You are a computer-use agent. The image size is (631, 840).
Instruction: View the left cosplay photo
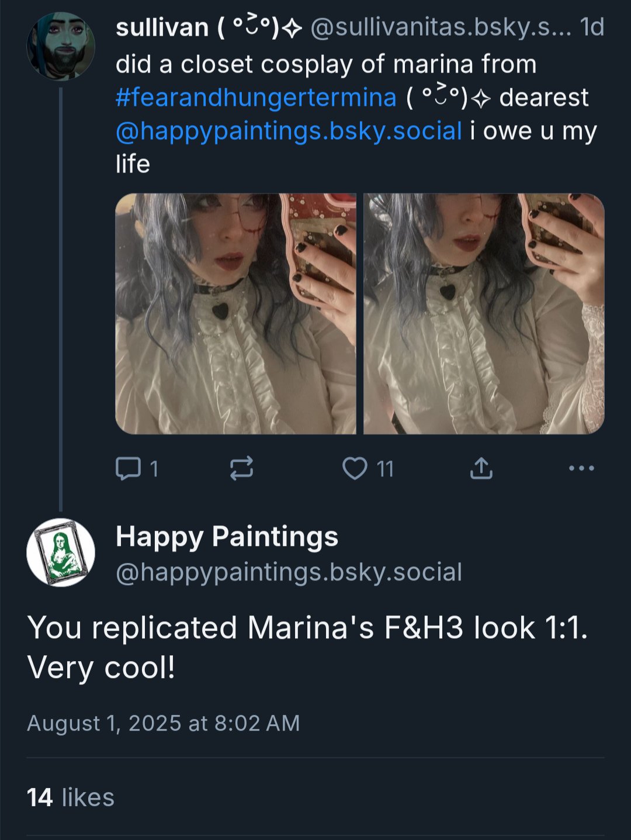pyautogui.click(x=235, y=314)
